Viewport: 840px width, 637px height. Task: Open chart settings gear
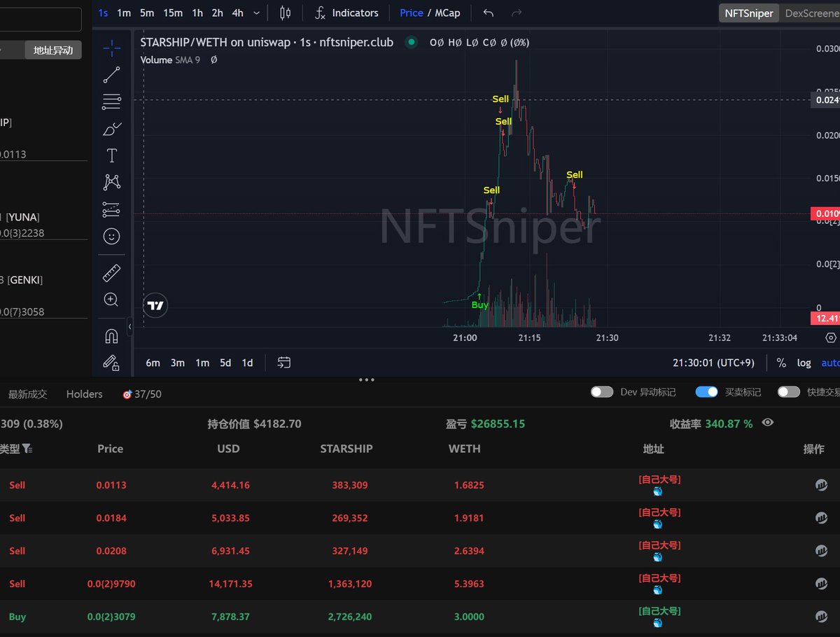coord(831,337)
